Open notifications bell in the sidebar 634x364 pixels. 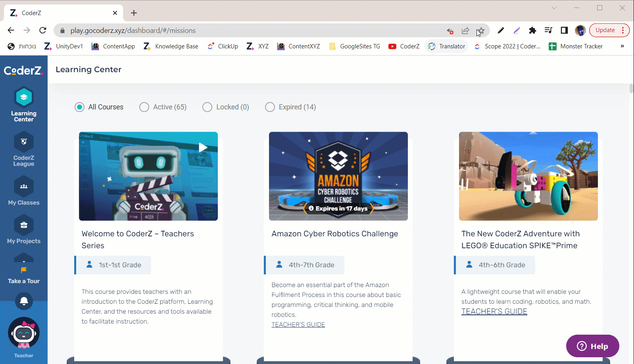pyautogui.click(x=24, y=301)
